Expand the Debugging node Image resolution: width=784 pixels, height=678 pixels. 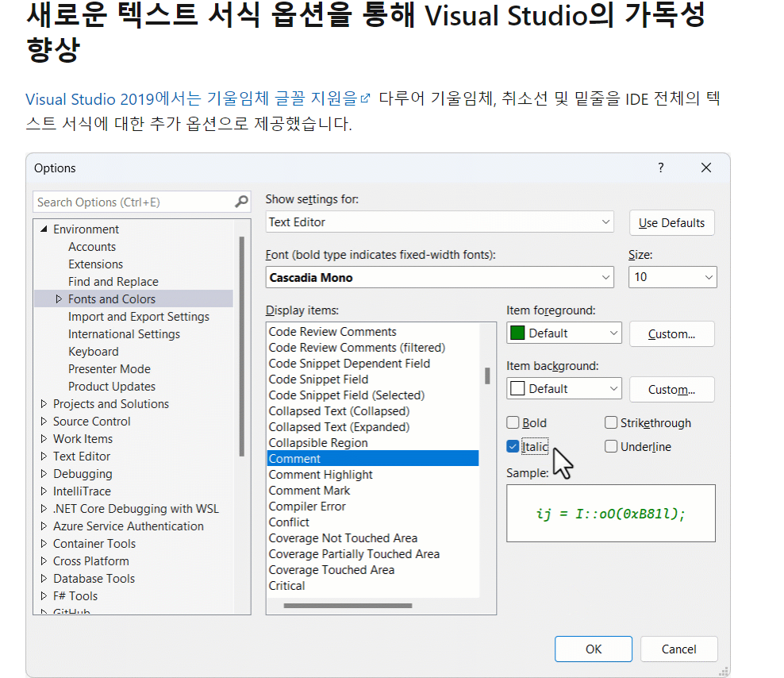coord(44,474)
